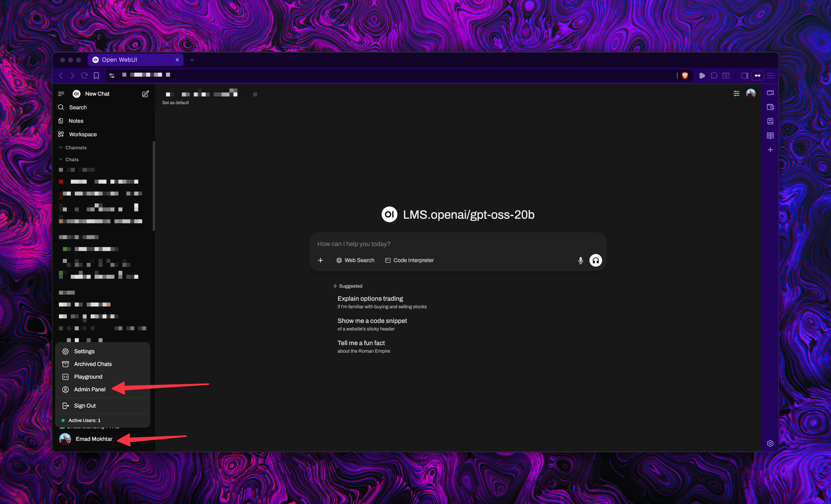Open the Admin Panel
This screenshot has height=504, width=831.
(x=103, y=389)
